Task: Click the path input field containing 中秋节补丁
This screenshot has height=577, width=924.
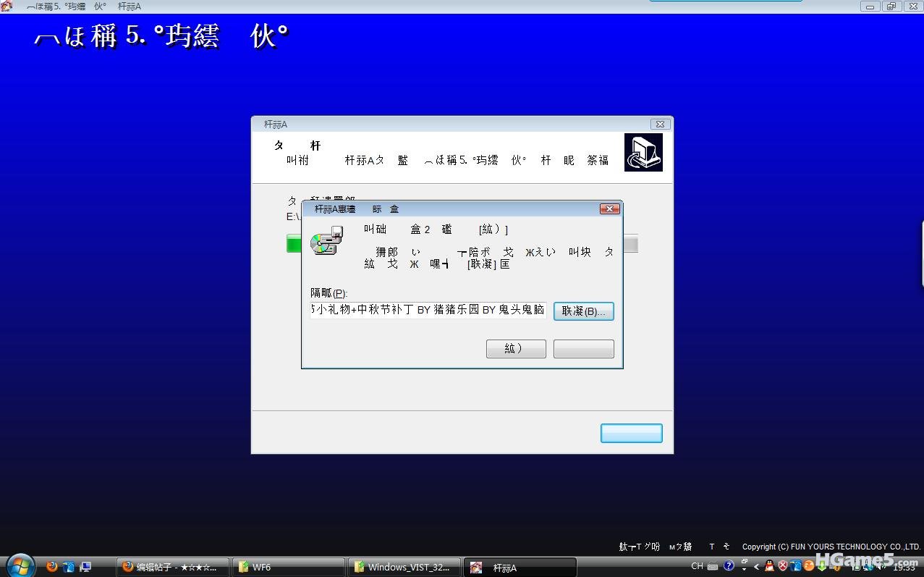Action: [428, 310]
